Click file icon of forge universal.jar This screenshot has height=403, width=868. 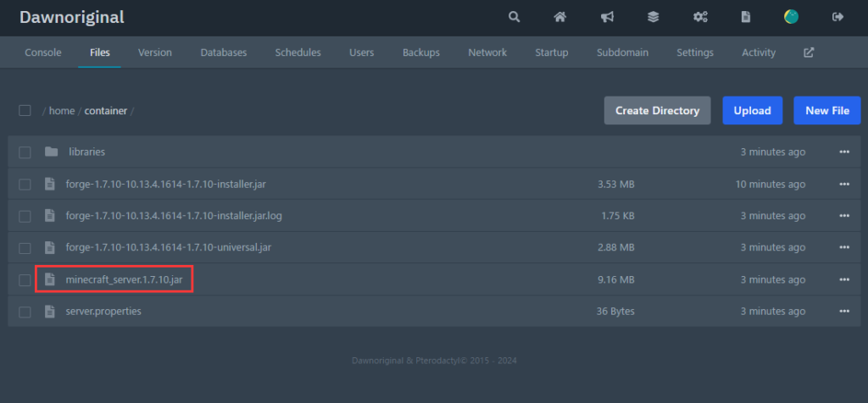point(50,247)
